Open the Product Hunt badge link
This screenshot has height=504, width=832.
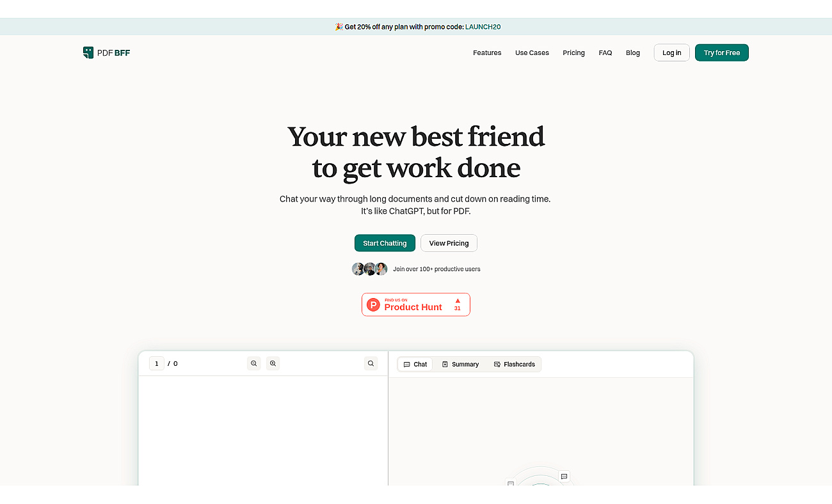pyautogui.click(x=416, y=304)
